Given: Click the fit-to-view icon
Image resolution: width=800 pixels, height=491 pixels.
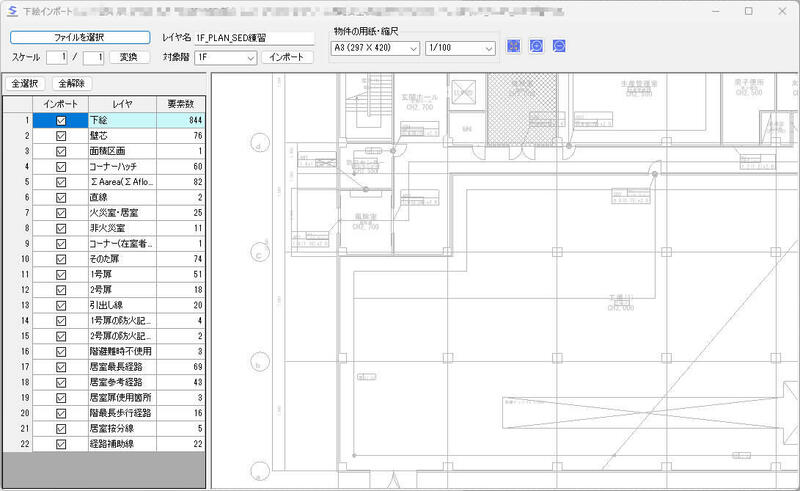Looking at the screenshot, I should point(514,46).
